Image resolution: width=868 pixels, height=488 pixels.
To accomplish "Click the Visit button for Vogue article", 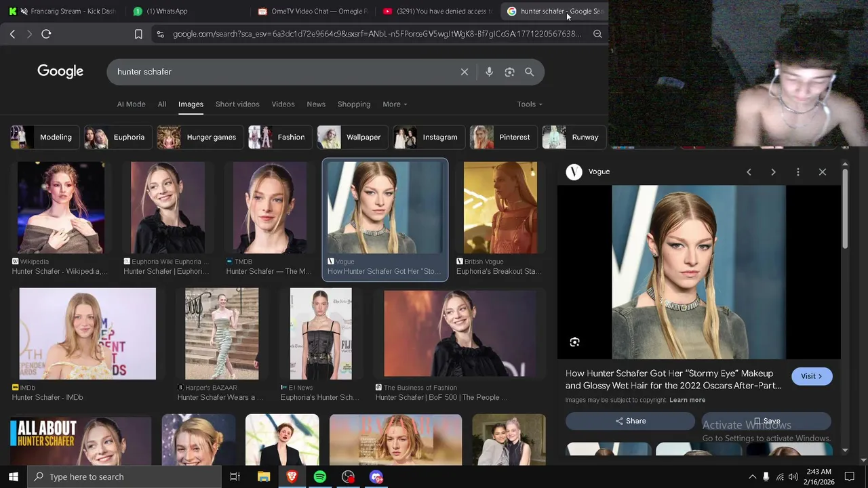I will tap(812, 376).
